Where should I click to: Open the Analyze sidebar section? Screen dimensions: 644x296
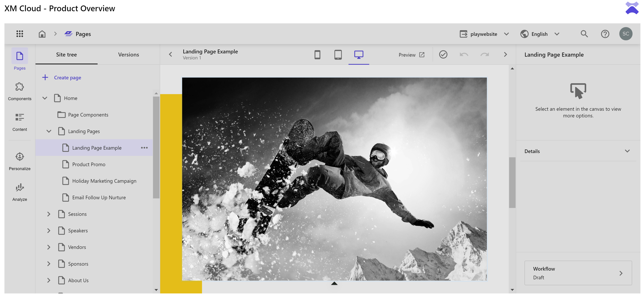coord(19,192)
